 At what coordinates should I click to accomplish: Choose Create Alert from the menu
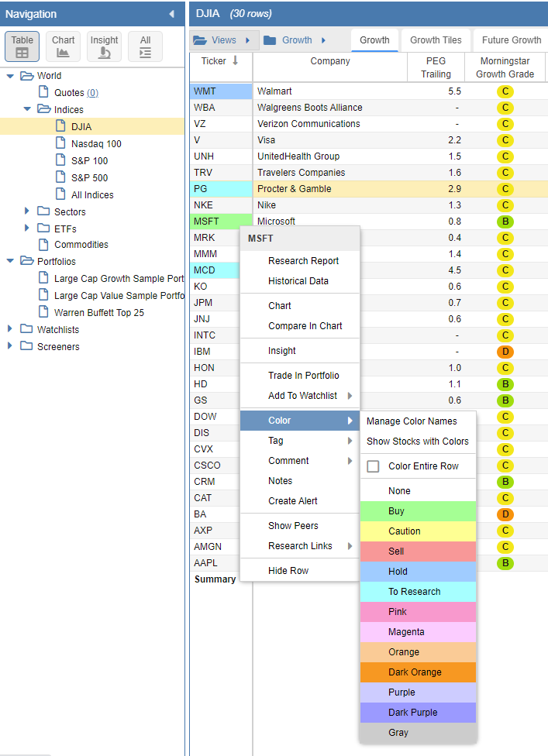pyautogui.click(x=300, y=501)
